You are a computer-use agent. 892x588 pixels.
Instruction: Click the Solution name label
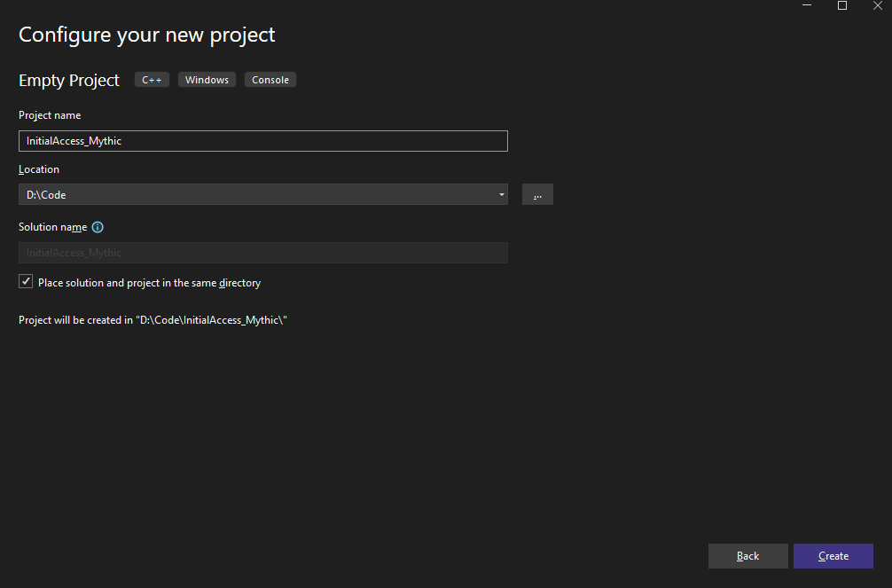(x=53, y=227)
